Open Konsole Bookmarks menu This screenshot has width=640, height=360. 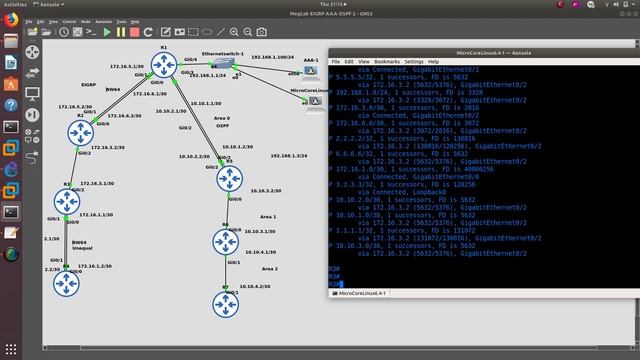(387, 62)
